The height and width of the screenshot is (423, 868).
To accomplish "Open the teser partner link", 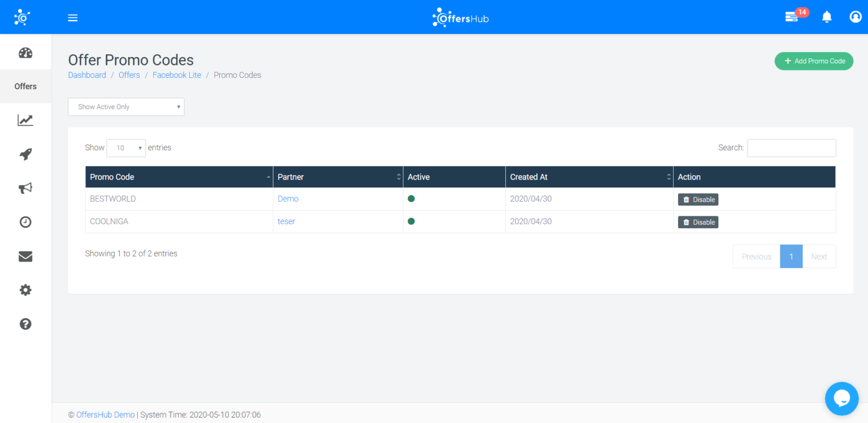I will click(287, 221).
